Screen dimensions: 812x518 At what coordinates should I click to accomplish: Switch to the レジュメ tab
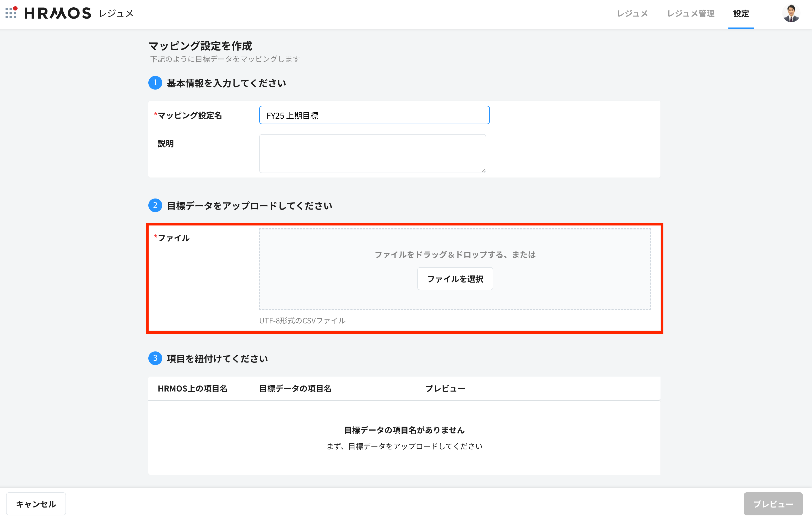coord(632,13)
